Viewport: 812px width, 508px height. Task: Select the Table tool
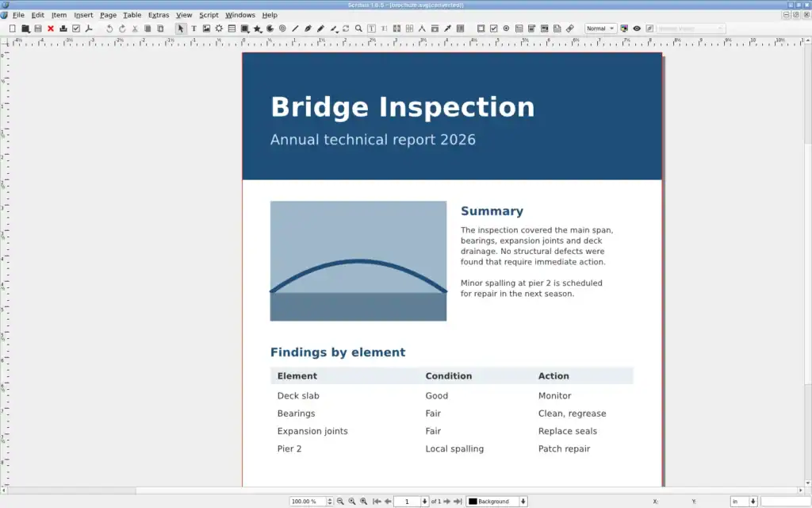point(232,29)
